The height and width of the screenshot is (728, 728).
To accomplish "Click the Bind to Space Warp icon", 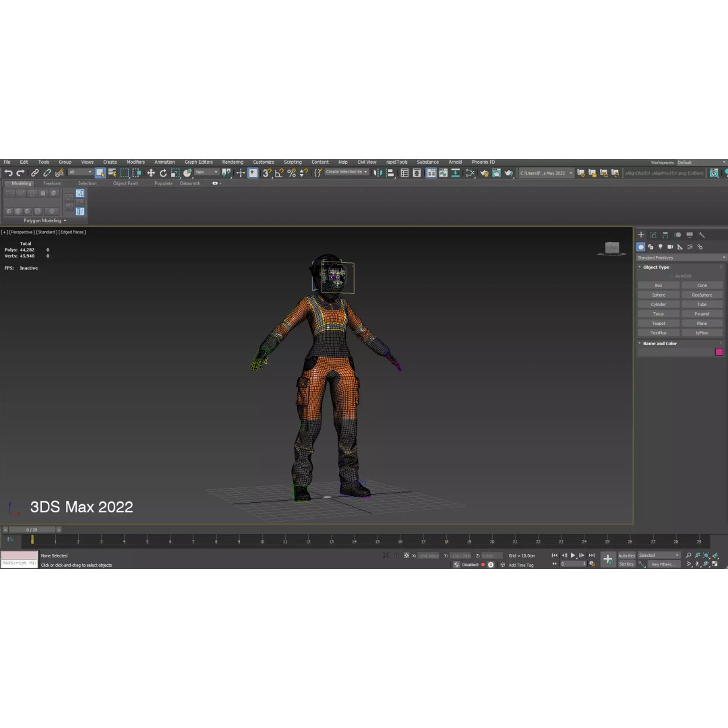I will (59, 173).
